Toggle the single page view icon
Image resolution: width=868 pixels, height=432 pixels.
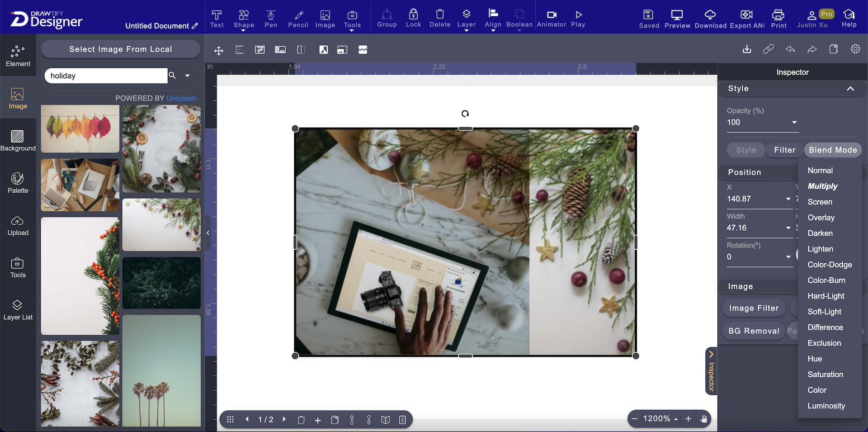pyautogui.click(x=402, y=420)
